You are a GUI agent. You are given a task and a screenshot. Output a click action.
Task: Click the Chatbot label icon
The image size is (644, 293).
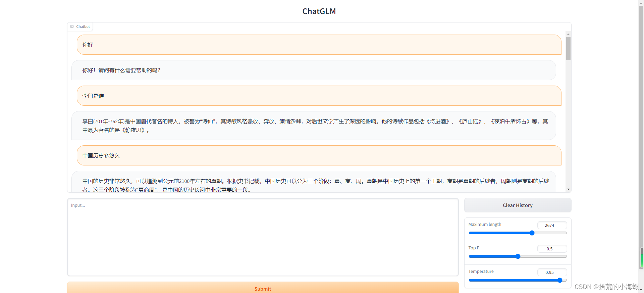pos(72,27)
